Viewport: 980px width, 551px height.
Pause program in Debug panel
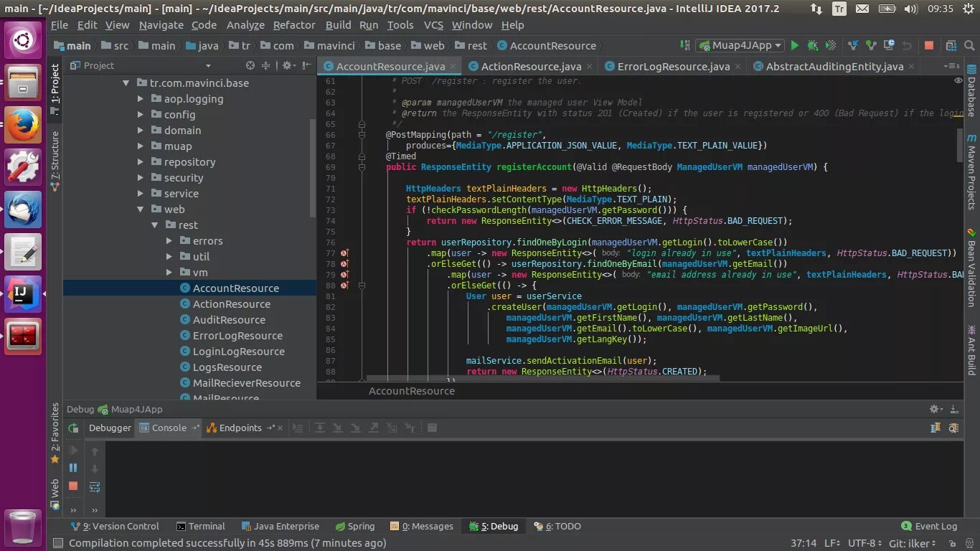pos(73,468)
